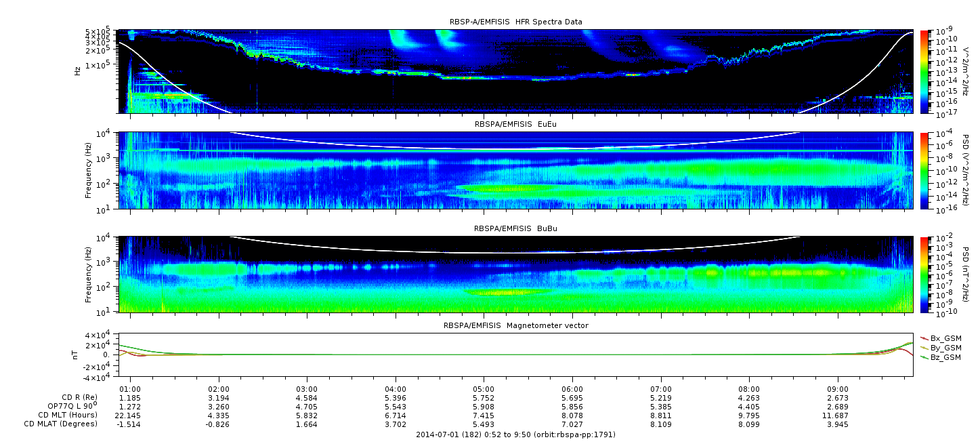
Task: Click the Magnetometer vector panel title
Action: (515, 325)
